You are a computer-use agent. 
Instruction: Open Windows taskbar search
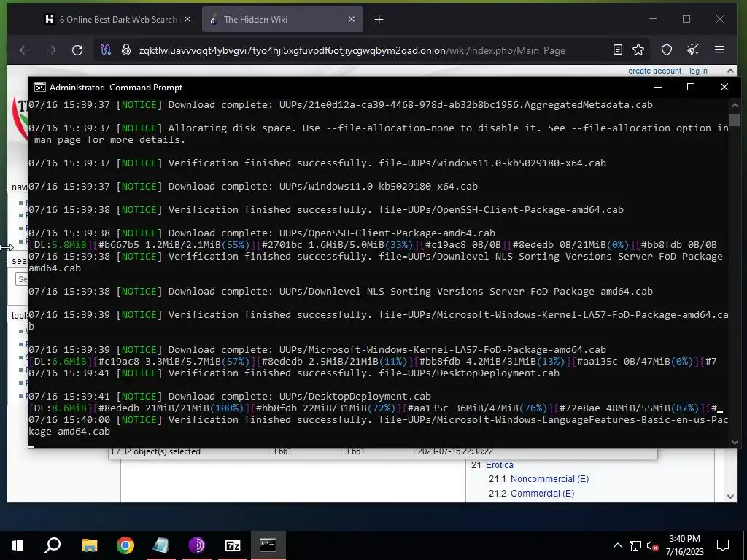point(53,545)
